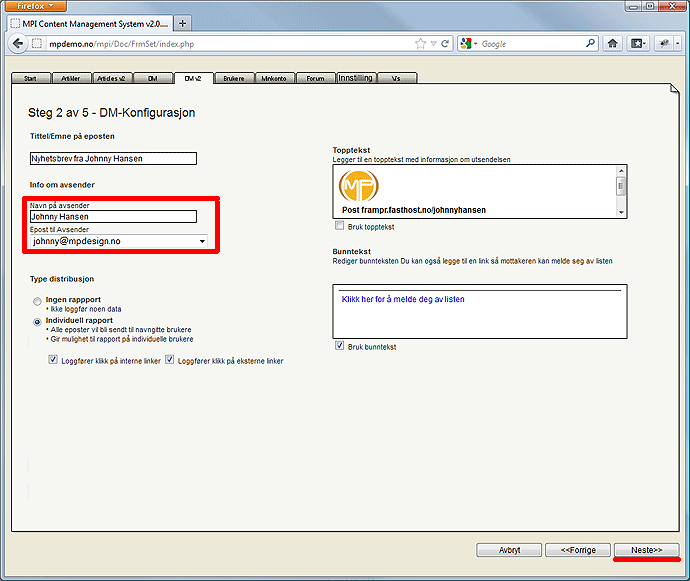Toggle the Bruk bunntekst checkbox
Viewport: 690px width, 581px height.
tap(339, 346)
